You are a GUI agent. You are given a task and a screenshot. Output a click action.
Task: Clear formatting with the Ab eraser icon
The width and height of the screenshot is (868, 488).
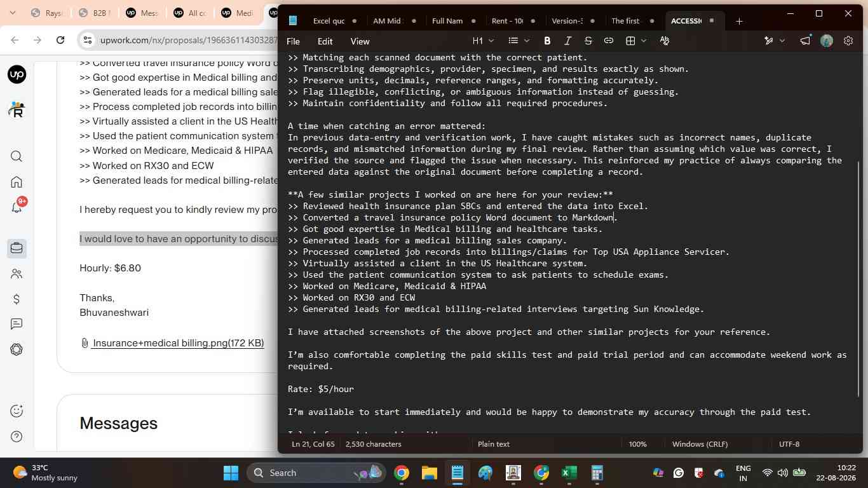(x=665, y=41)
